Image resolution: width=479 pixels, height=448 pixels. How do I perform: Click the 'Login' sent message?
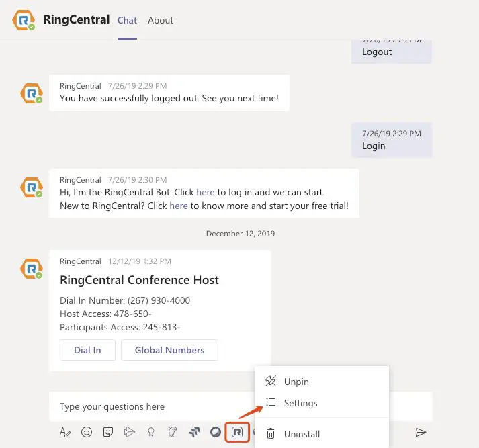(392, 140)
